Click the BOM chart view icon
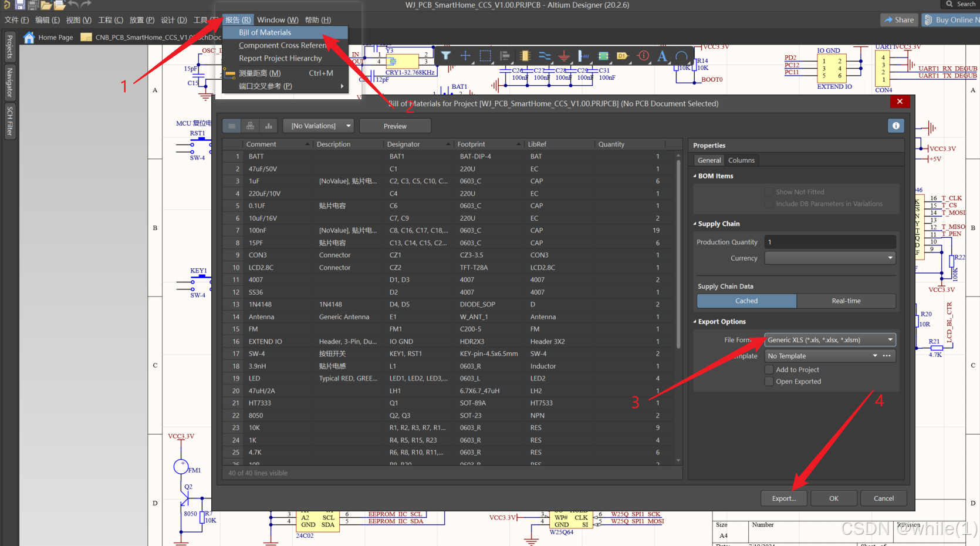The image size is (980, 546). (x=269, y=126)
